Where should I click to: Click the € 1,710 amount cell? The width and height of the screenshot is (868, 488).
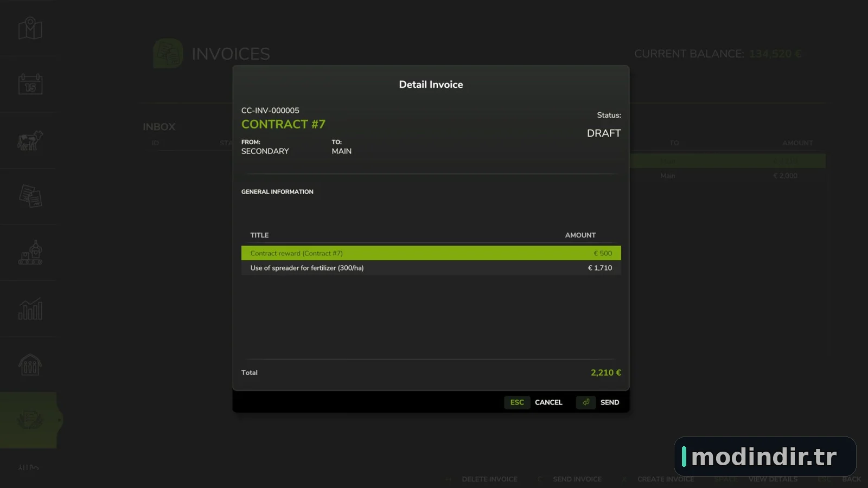(600, 268)
